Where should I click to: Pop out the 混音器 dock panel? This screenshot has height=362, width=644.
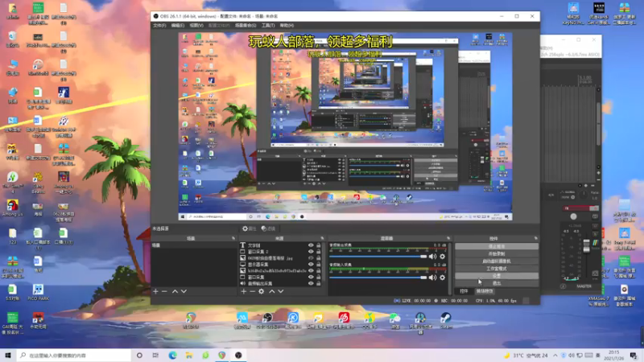tap(448, 238)
